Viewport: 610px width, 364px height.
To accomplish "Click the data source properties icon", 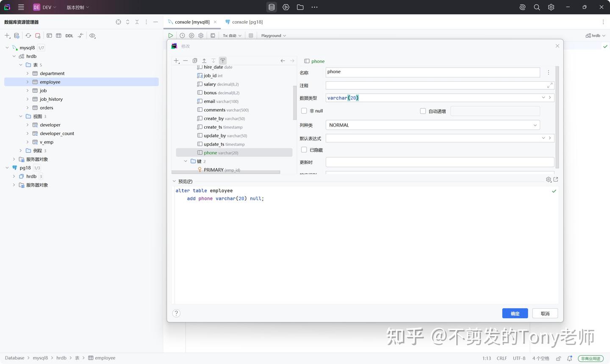I will coord(17,36).
